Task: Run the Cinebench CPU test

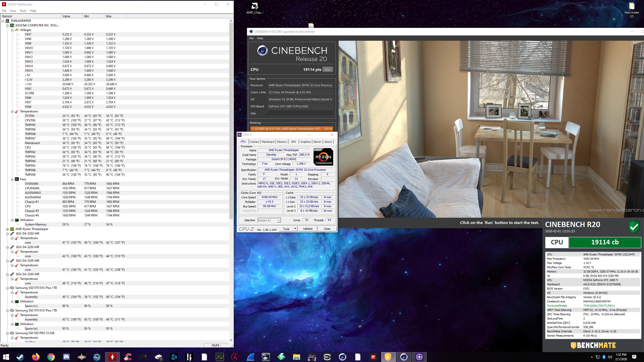Action: coord(328,70)
